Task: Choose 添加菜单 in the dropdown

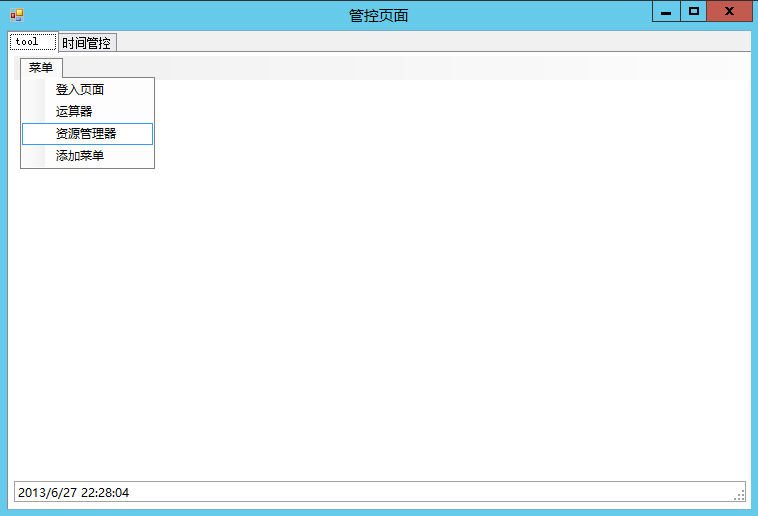Action: 87,156
